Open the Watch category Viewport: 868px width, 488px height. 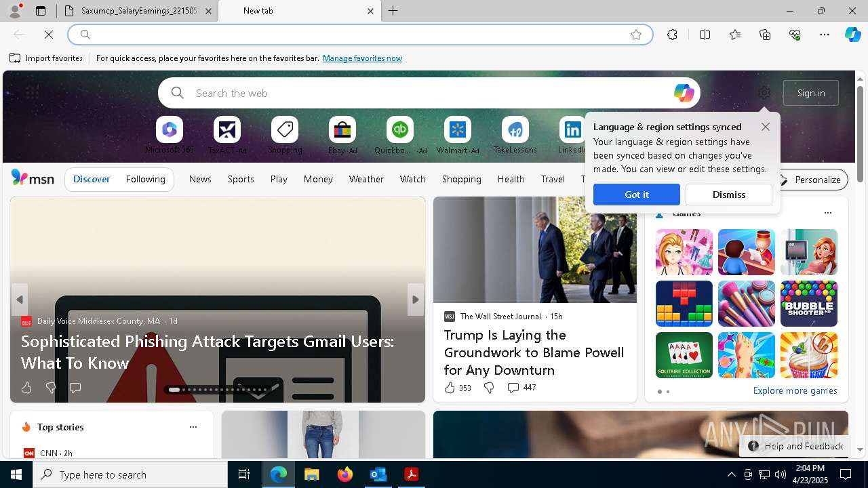(x=412, y=179)
